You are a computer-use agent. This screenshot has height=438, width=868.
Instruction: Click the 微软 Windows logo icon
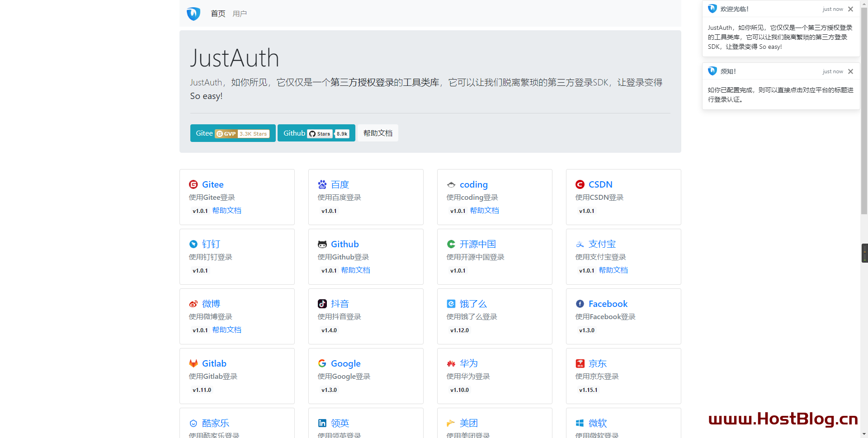(x=580, y=423)
